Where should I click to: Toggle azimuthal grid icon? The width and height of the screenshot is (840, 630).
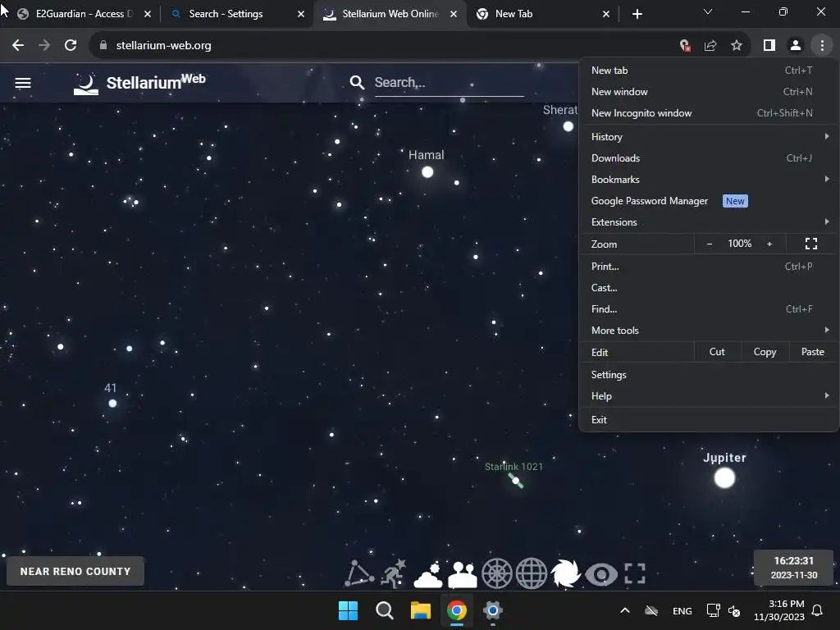pos(496,573)
